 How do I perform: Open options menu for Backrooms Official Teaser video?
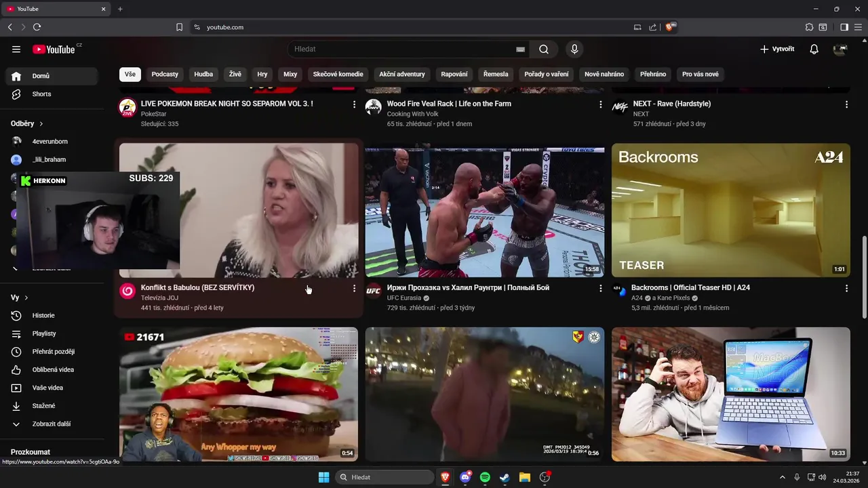click(846, 289)
